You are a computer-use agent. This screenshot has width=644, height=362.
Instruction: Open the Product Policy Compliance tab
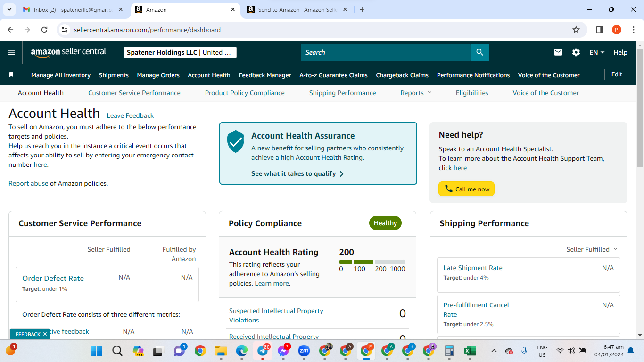click(245, 93)
